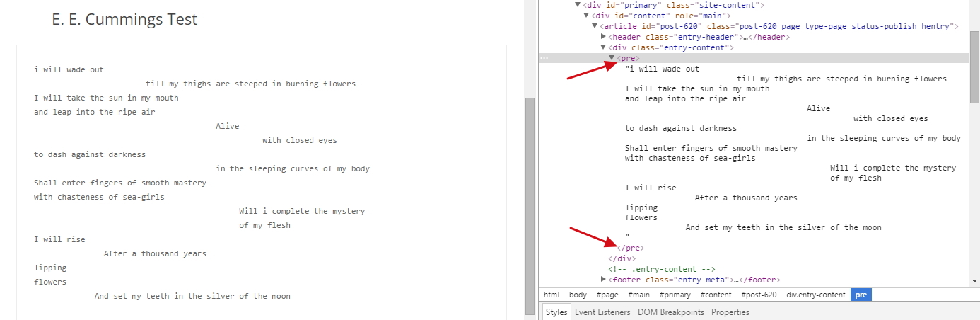Click page line 'Shall enter fingers of smooth mastery'
980x320 pixels.
coord(120,183)
